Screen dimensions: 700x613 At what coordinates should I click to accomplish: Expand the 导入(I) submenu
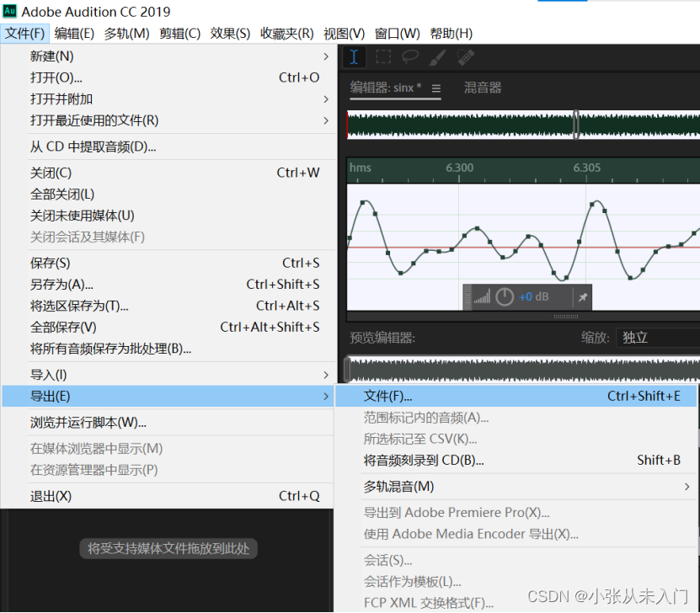click(168, 376)
